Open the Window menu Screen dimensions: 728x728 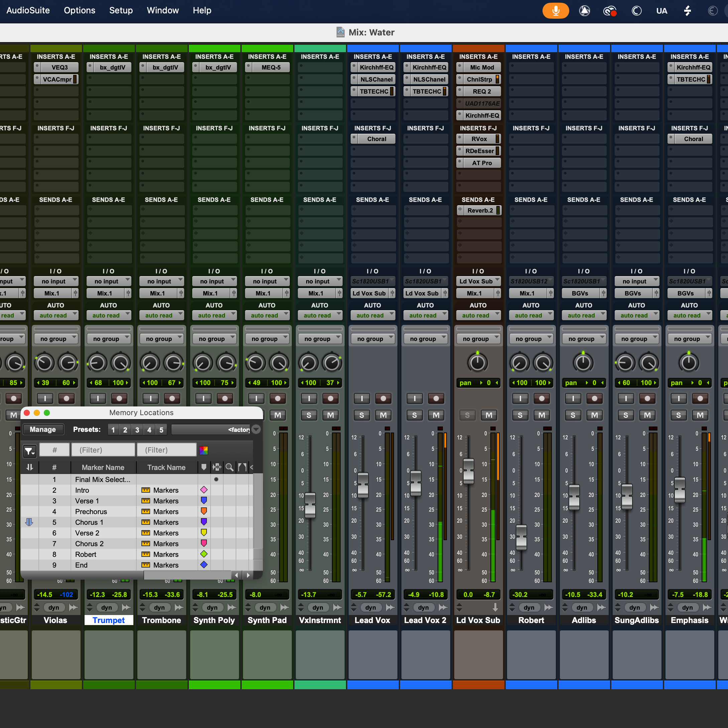click(163, 11)
